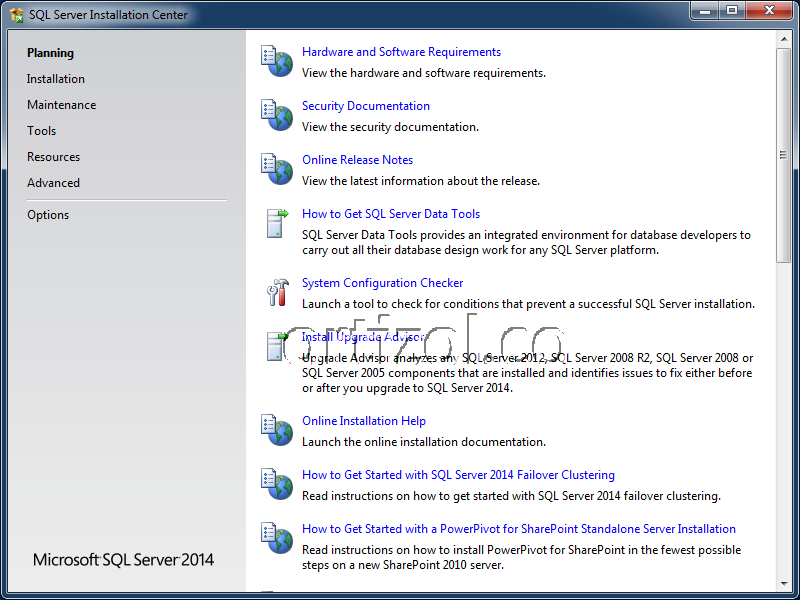Click the System Configuration Checker description text

pyautogui.click(x=528, y=304)
